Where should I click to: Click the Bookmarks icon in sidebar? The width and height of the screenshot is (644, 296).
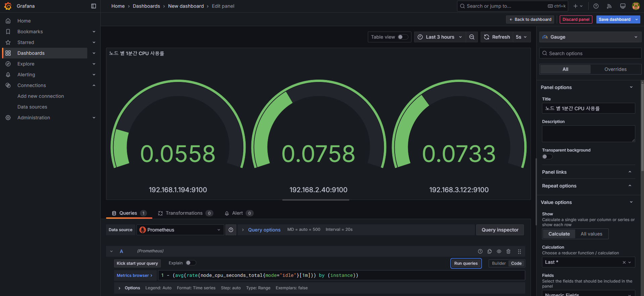pyautogui.click(x=8, y=32)
